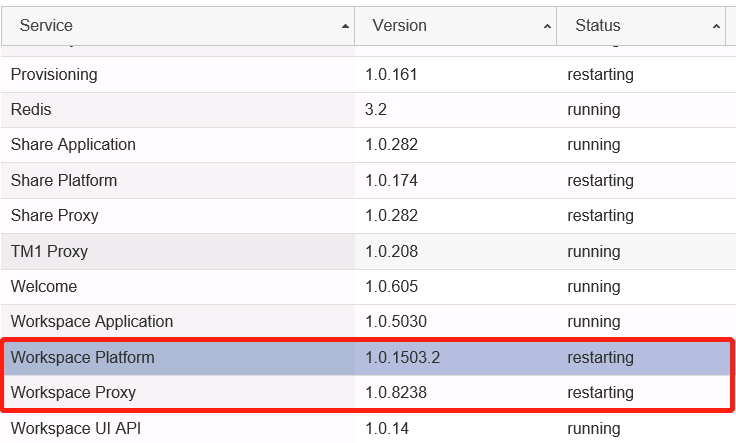Screen dimensions: 736x443
Task: Click Workspace Platform restarting status
Action: click(600, 358)
